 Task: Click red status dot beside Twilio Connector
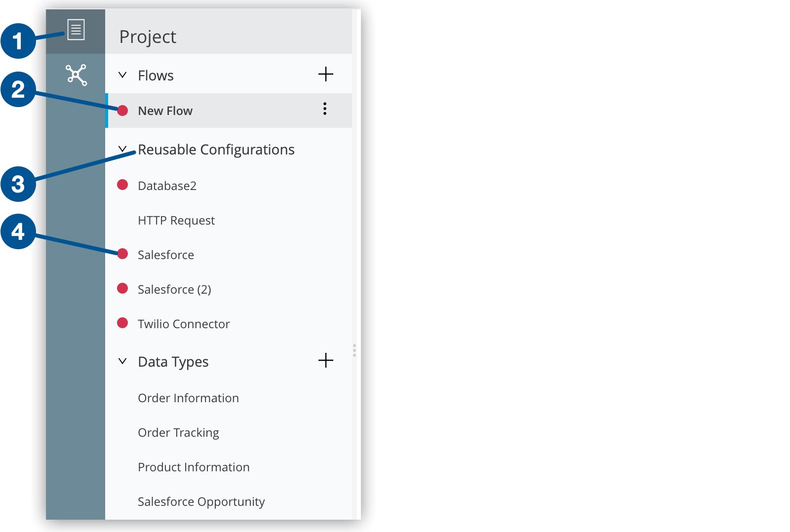point(123,323)
